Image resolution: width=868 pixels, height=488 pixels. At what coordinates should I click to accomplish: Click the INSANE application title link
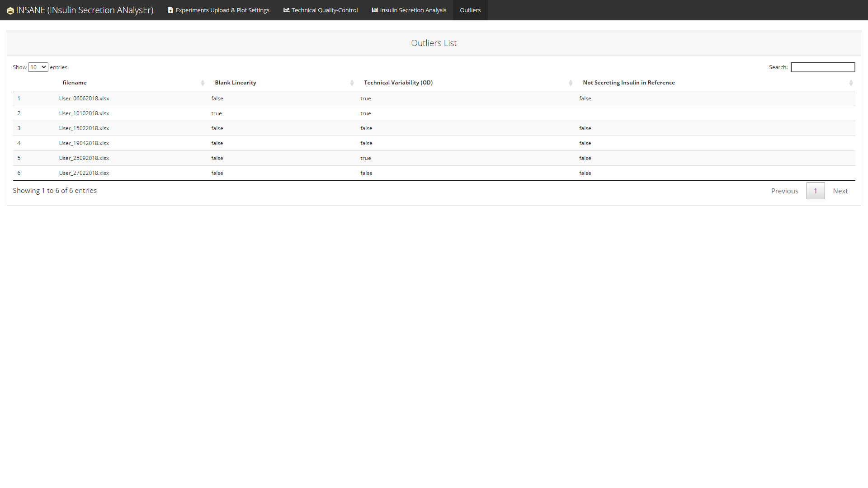85,10
